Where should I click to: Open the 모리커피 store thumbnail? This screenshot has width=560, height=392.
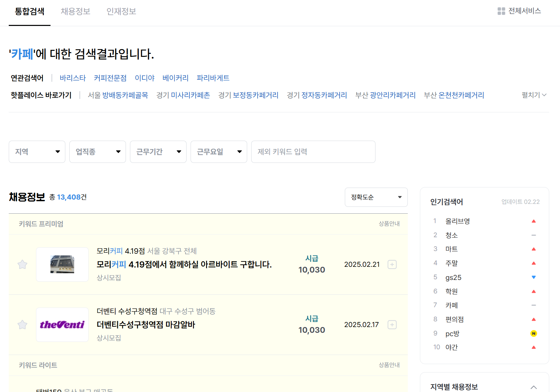(x=62, y=264)
